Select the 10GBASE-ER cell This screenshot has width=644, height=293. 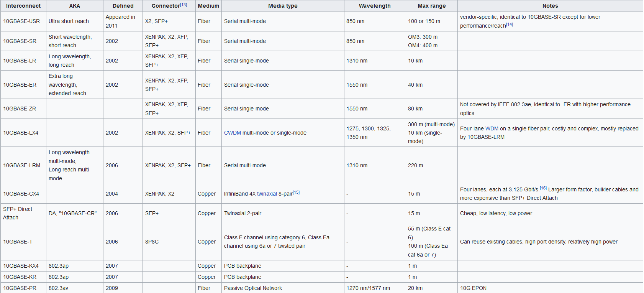[23, 85]
